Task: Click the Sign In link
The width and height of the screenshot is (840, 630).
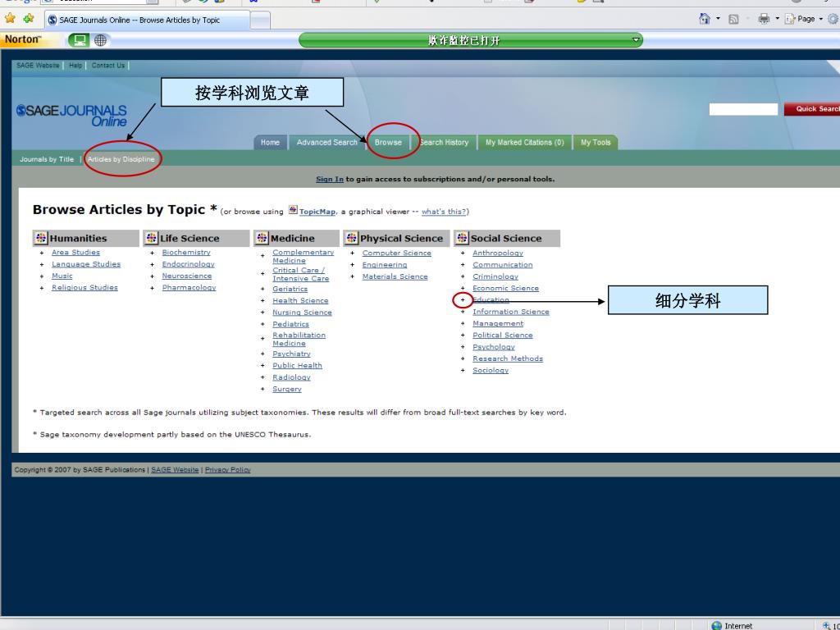Action: 330,179
